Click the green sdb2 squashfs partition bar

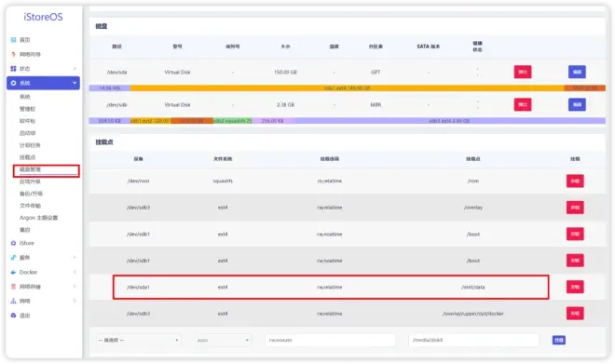[x=233, y=121]
